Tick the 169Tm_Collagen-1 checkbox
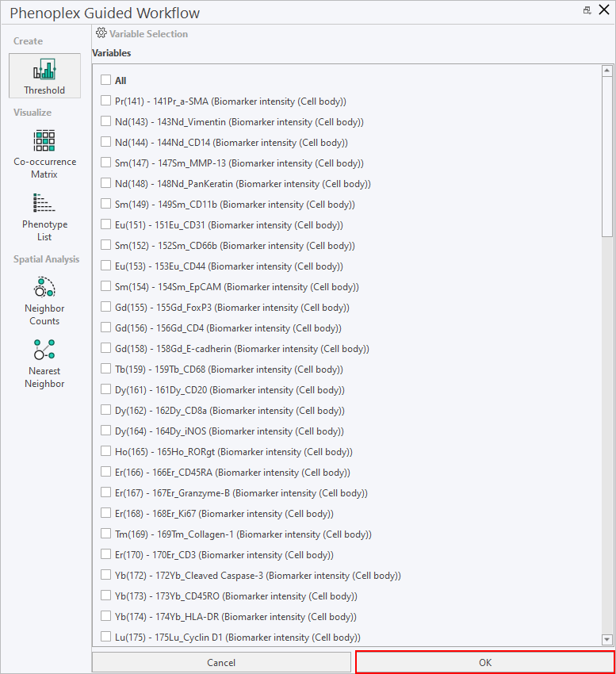 [x=105, y=534]
